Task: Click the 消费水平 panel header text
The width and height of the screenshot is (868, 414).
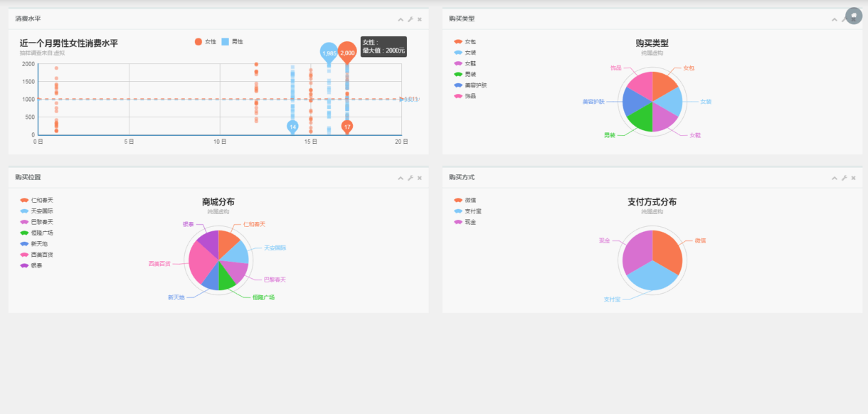Action: pyautogui.click(x=28, y=19)
